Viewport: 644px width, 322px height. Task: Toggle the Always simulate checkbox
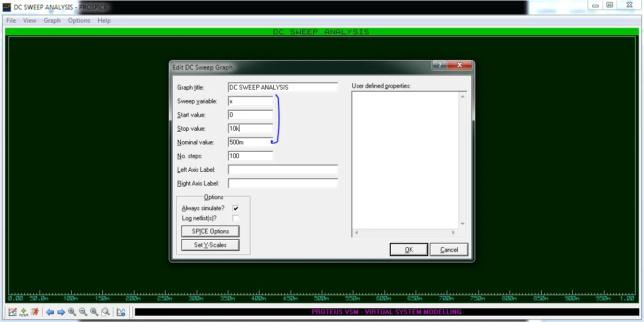point(236,208)
